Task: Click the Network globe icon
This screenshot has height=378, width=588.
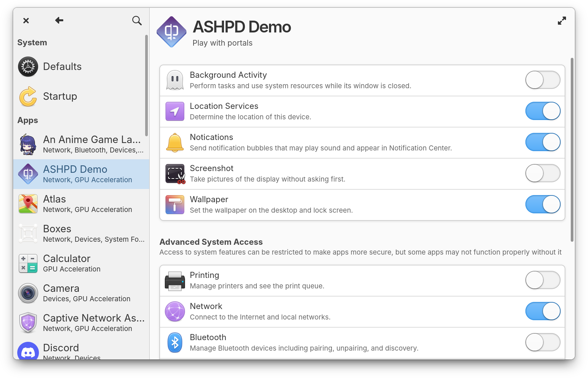Action: click(x=175, y=311)
